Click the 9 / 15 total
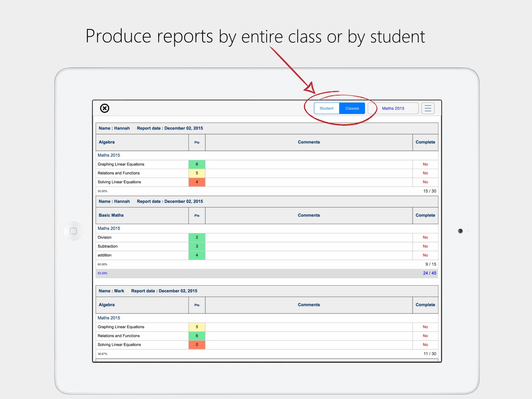The height and width of the screenshot is (399, 532). tap(431, 264)
